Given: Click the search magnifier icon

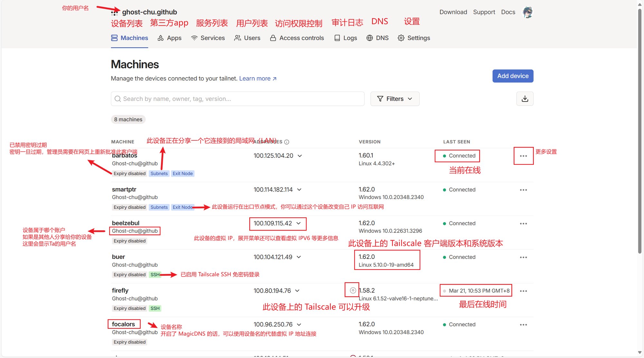Looking at the screenshot, I should pyautogui.click(x=118, y=99).
